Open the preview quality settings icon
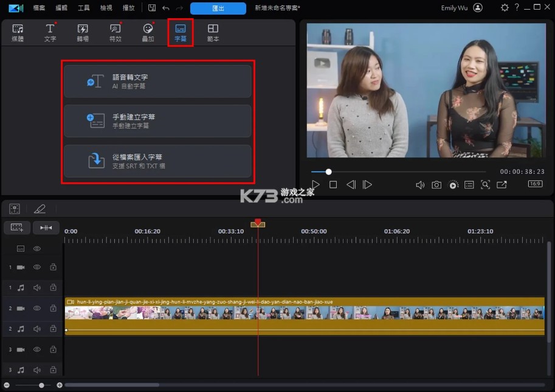This screenshot has width=555, height=392. tap(452, 184)
